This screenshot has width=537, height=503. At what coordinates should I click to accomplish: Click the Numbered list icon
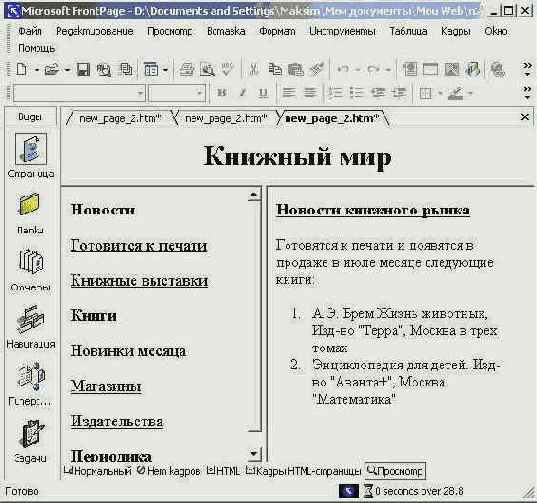point(335,93)
